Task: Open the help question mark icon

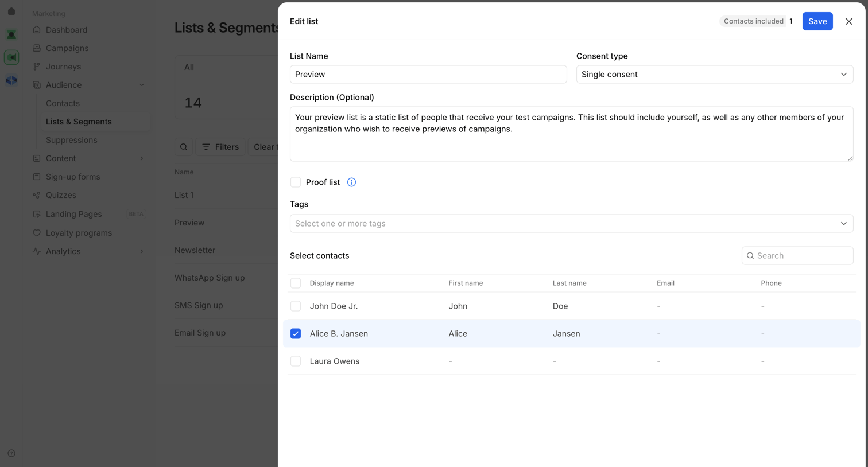Action: coord(11,453)
